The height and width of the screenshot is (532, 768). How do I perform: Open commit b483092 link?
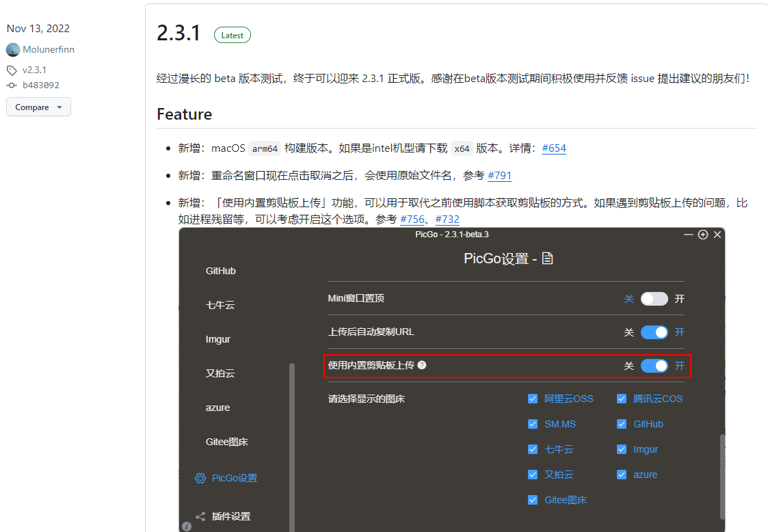(40, 85)
